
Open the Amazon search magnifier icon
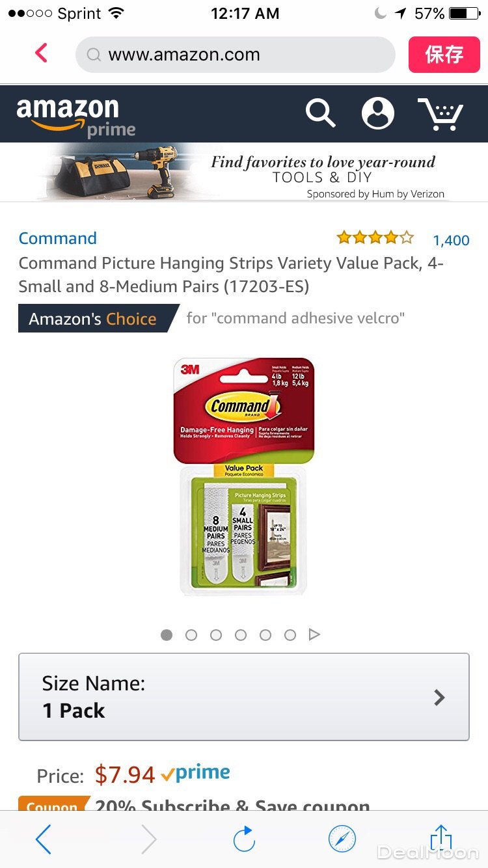pyautogui.click(x=320, y=113)
